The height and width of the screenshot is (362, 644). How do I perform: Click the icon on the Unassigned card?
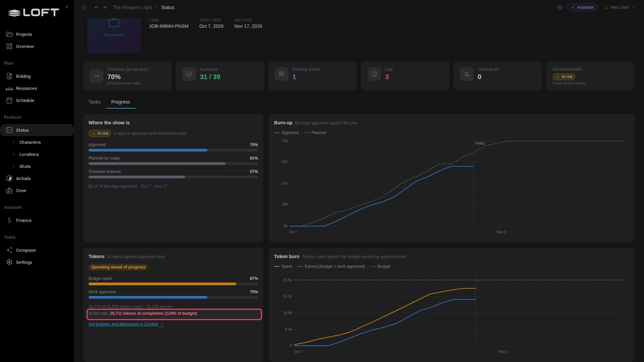(467, 74)
